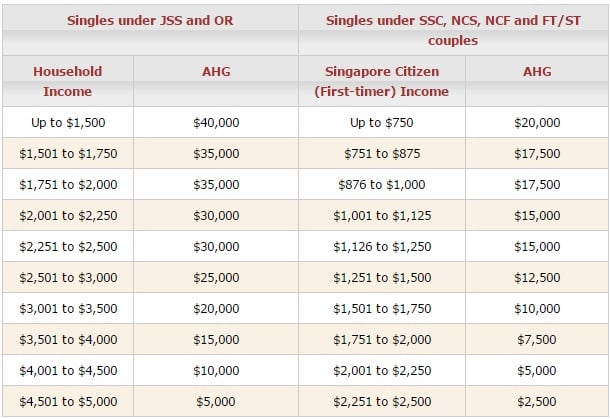Select the $12,500 AHG amount
The height and width of the screenshot is (419, 610).
[x=537, y=277]
